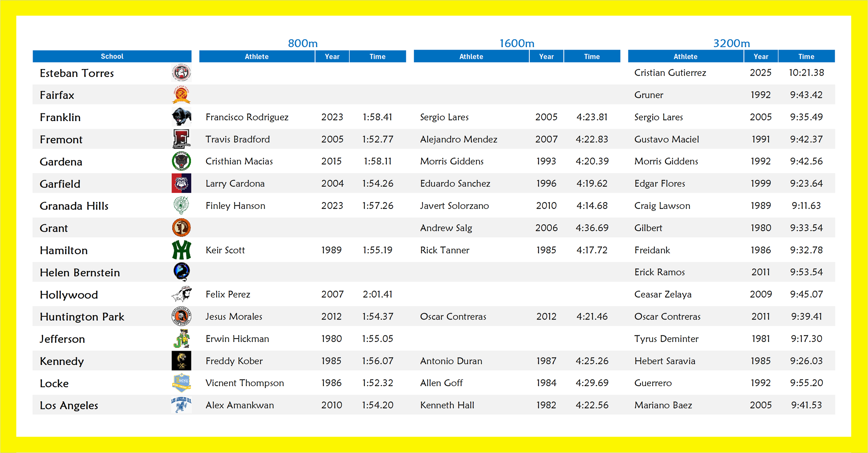The width and height of the screenshot is (868, 453).
Task: Click Craig Lawson's 9:11.63 time
Action: tap(806, 206)
